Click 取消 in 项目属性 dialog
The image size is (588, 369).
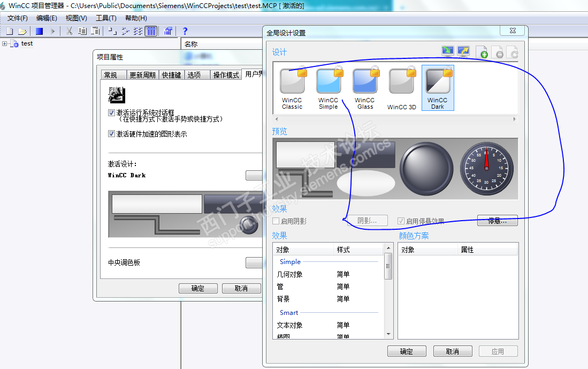[241, 288]
